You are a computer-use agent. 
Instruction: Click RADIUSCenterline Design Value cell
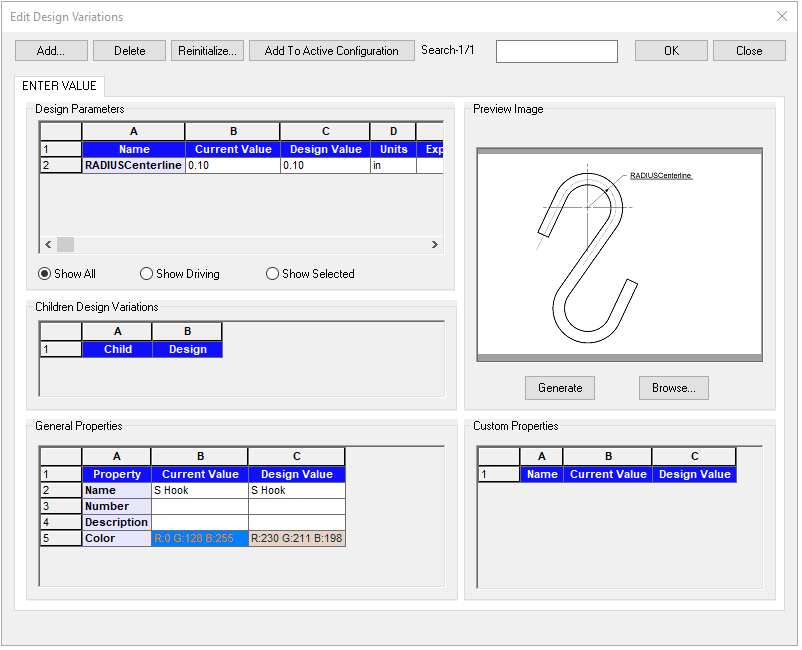coord(324,166)
